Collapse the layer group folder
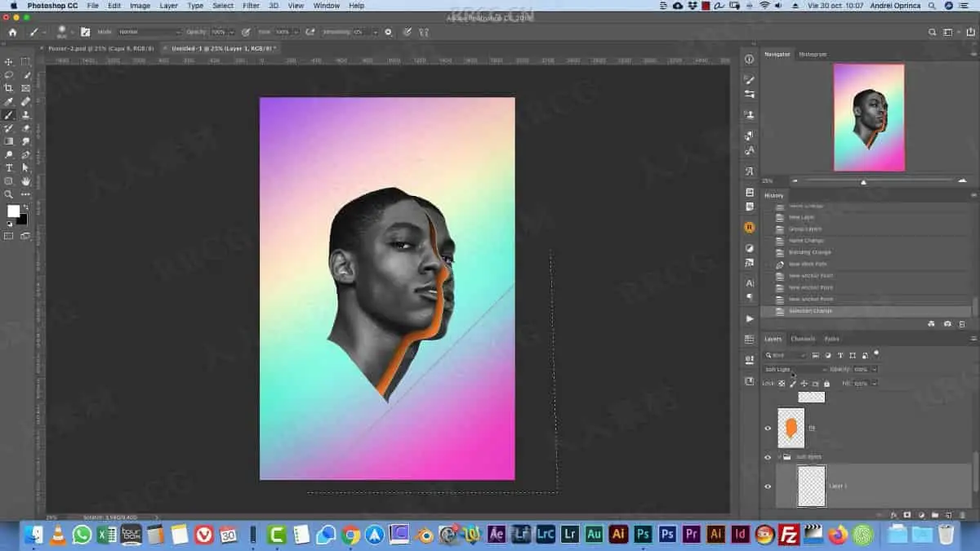980x551 pixels. [780, 457]
